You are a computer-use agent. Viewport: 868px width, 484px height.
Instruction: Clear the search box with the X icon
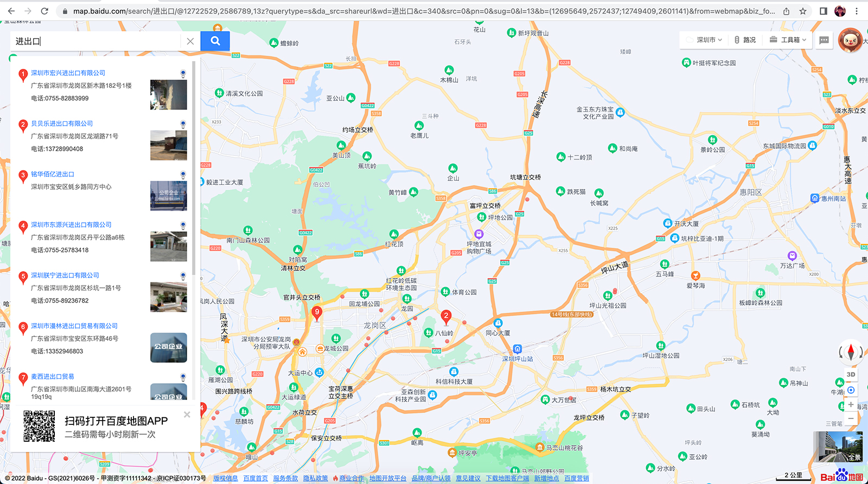[190, 41]
